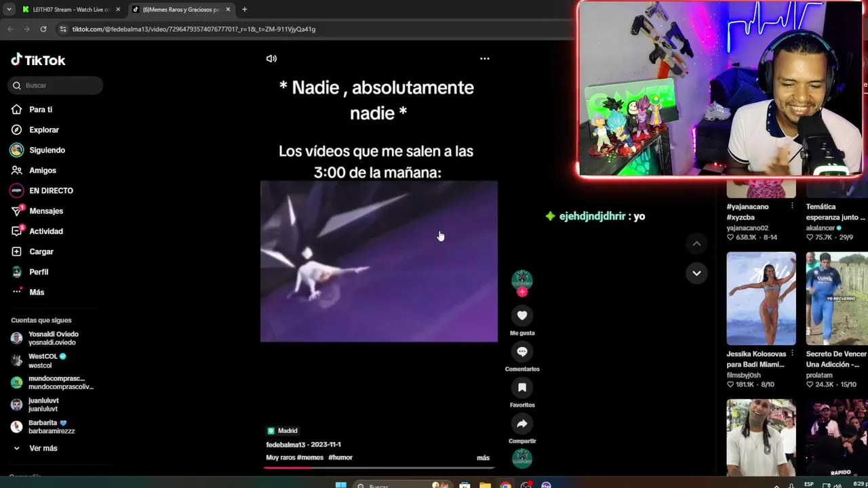Expand video description with más
Screen dimensions: 868x488
pyautogui.click(x=483, y=457)
